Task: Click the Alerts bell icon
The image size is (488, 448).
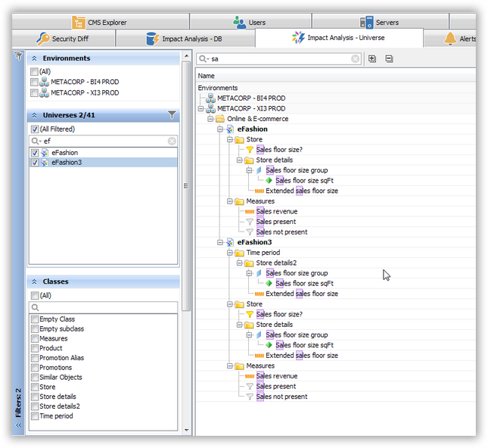Action: tap(450, 39)
